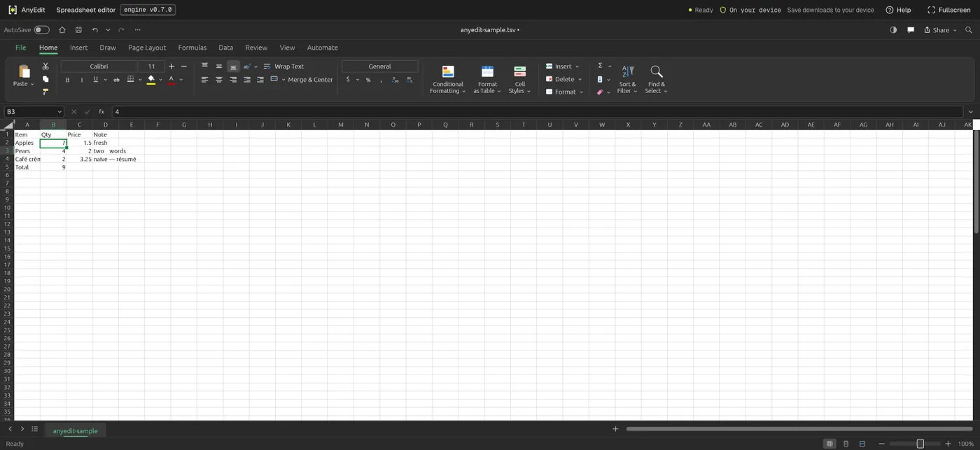This screenshot has width=980, height=450.
Task: Toggle underline formatting
Action: click(x=95, y=80)
